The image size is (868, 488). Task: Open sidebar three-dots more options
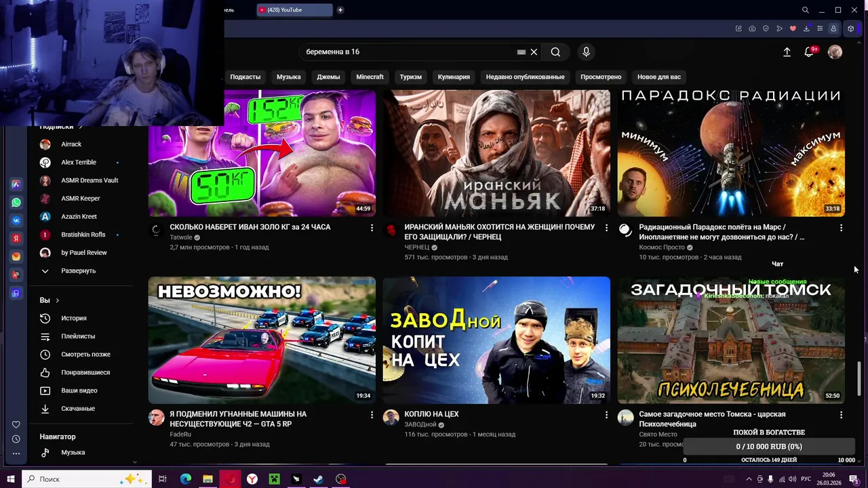tap(16, 453)
